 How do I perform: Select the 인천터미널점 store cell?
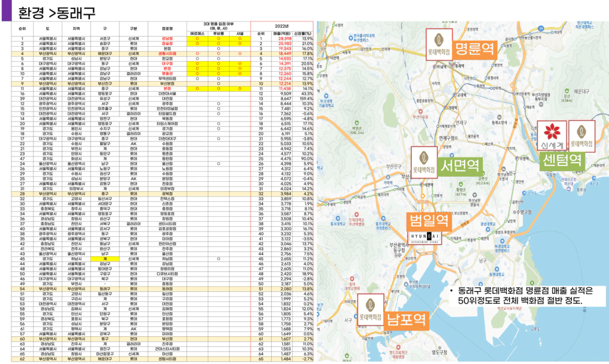[x=167, y=108]
